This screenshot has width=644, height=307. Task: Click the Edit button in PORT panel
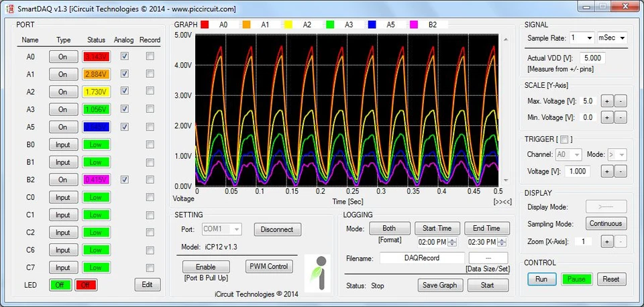point(147,284)
